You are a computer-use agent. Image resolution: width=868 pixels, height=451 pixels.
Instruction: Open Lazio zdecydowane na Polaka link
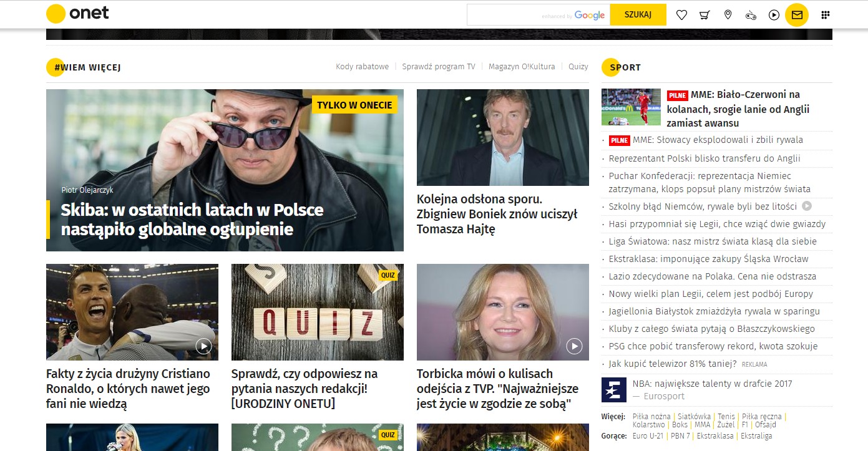click(713, 276)
